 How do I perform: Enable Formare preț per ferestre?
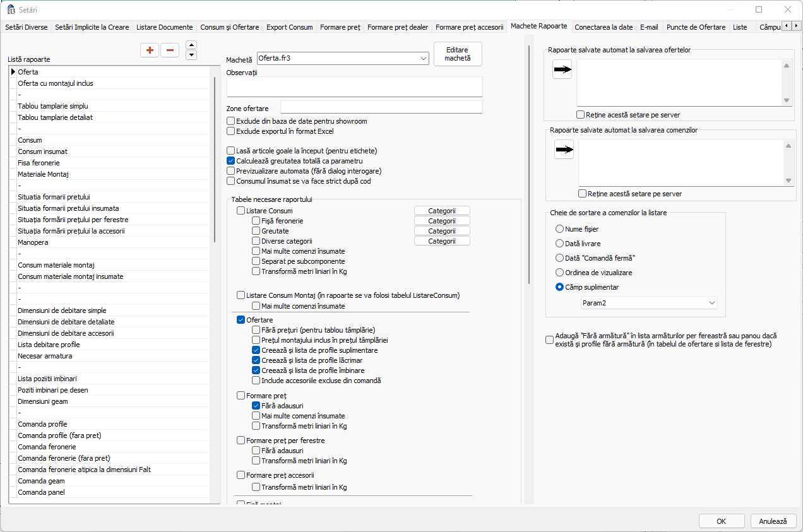click(241, 440)
